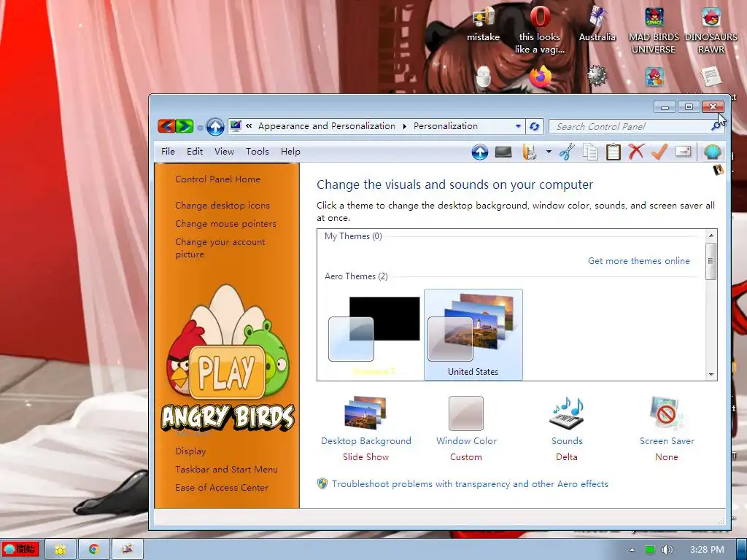Image resolution: width=747 pixels, height=560 pixels.
Task: Click the yellow taskbar icon beside Start
Action: 61,550
